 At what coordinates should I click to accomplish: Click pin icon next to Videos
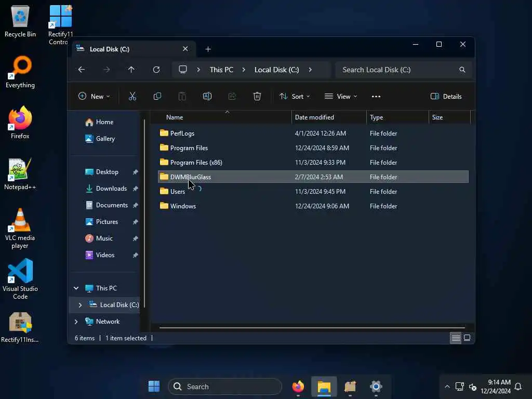click(x=136, y=255)
